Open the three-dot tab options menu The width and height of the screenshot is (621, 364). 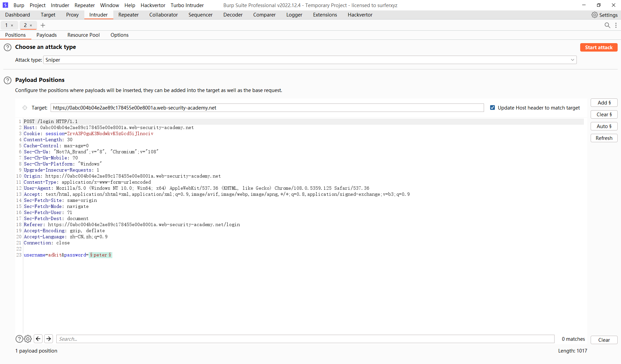[616, 25]
